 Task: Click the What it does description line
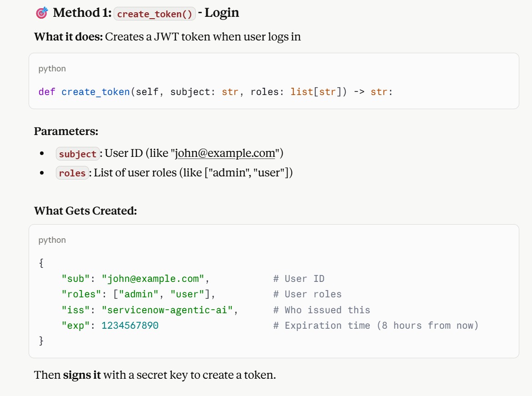(x=167, y=37)
